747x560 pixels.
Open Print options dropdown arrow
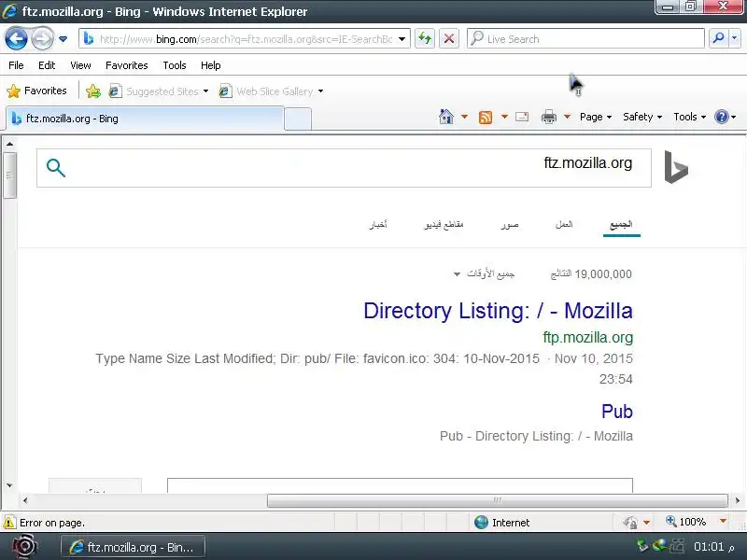click(568, 117)
